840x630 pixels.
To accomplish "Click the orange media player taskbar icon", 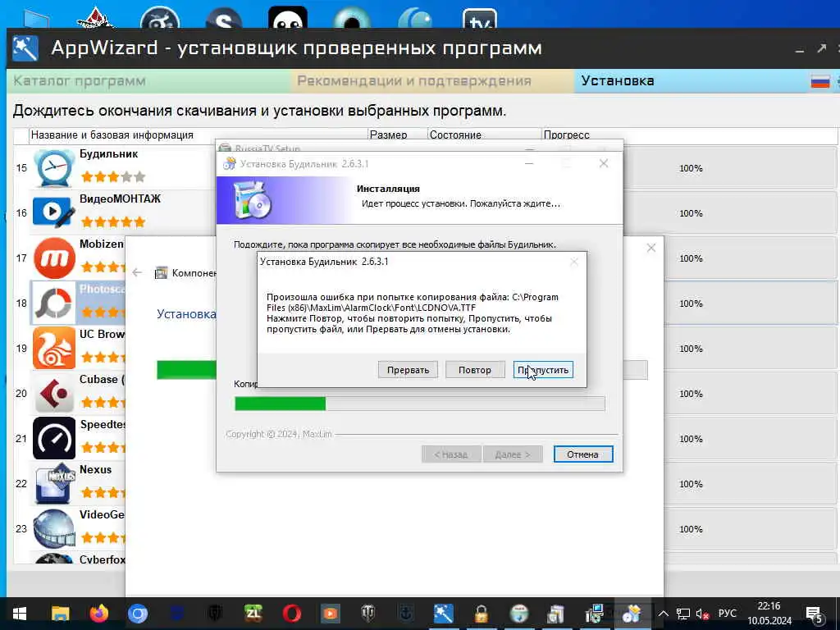I will click(330, 614).
